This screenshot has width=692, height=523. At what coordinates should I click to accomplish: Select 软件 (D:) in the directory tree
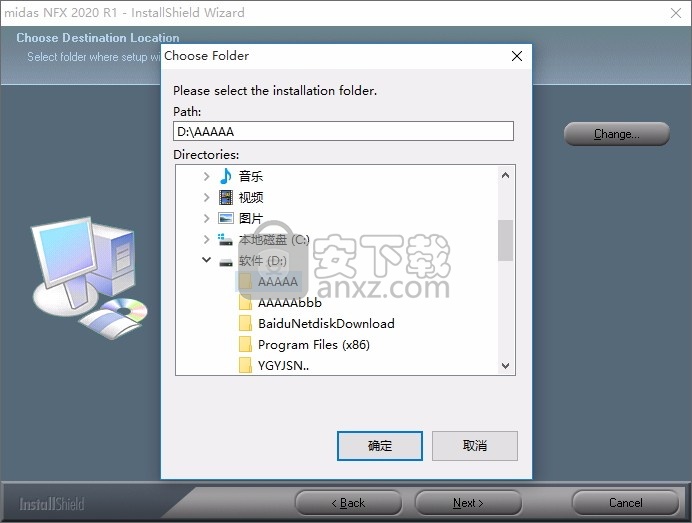tap(263, 260)
